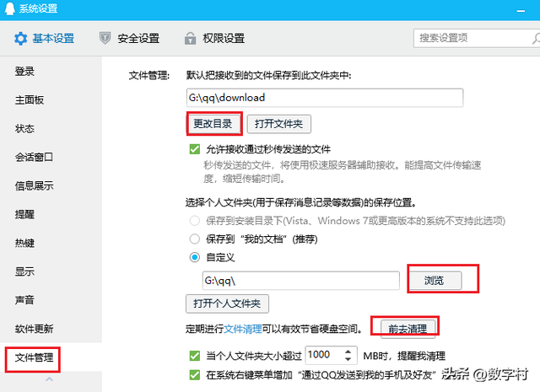The width and height of the screenshot is (540, 392).
Task: Select 状态 in the sidebar
Action: point(24,129)
